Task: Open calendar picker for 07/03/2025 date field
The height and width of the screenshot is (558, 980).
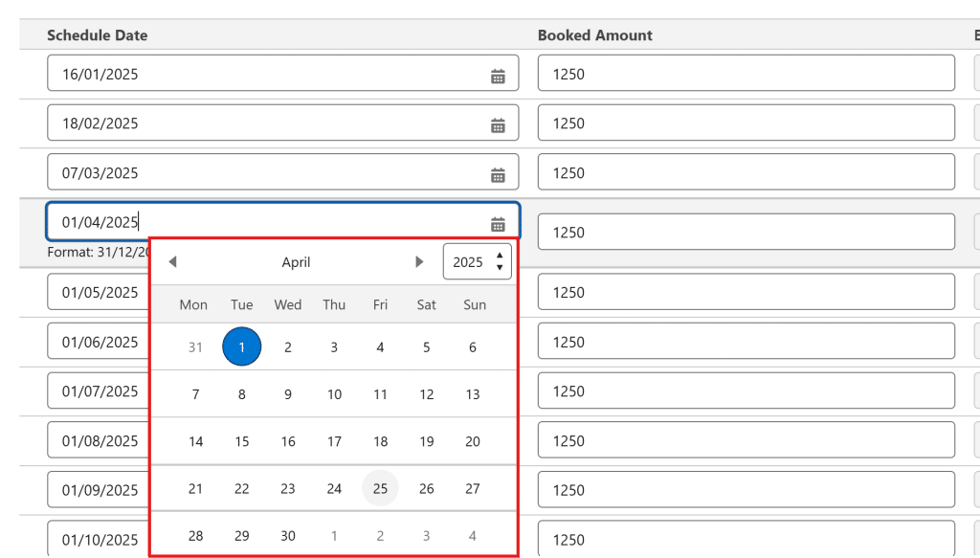Action: click(x=498, y=175)
